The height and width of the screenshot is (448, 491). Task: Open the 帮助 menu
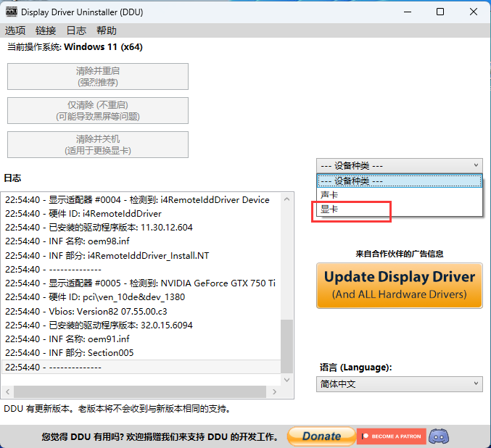(x=107, y=30)
